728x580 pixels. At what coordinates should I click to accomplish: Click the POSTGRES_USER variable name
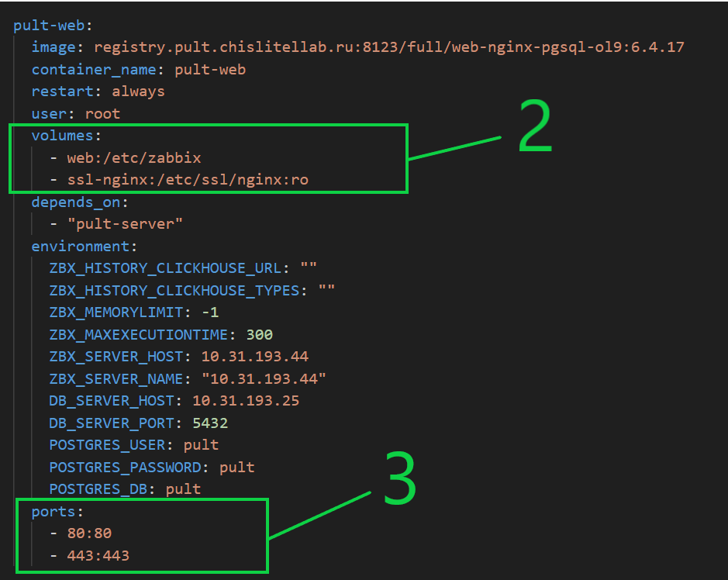(107, 445)
